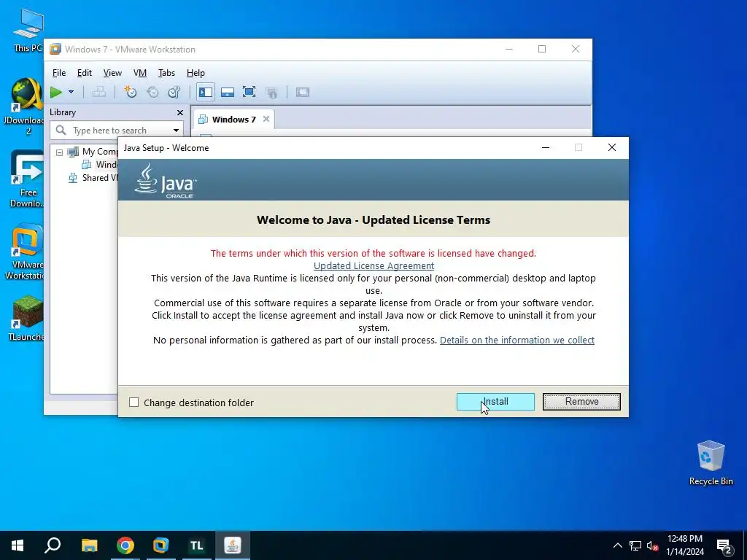
Task: Open the View menu in VMware Workstation
Action: click(112, 73)
